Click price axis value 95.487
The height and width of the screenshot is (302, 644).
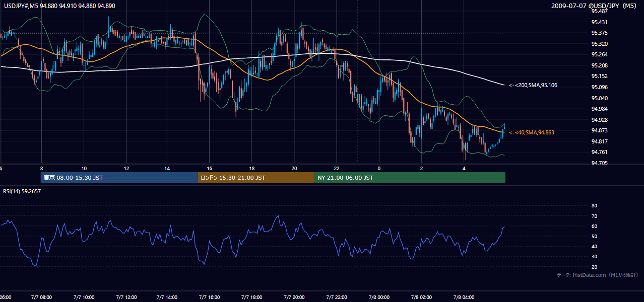[x=600, y=11]
